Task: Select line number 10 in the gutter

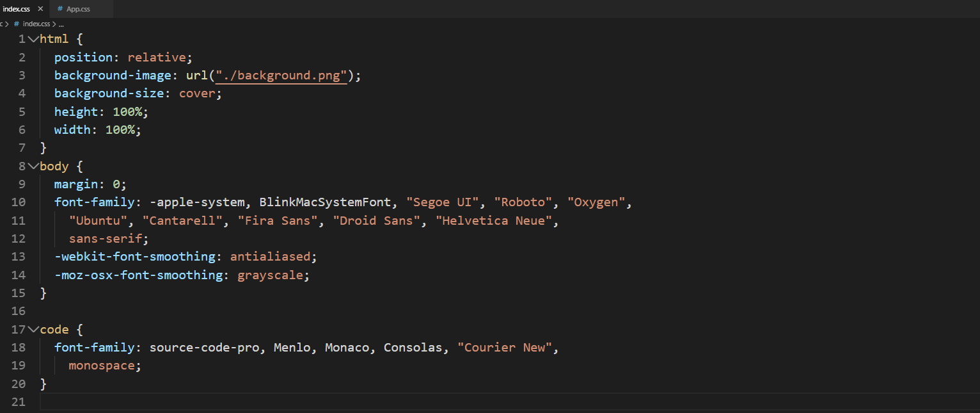Action: (x=19, y=202)
